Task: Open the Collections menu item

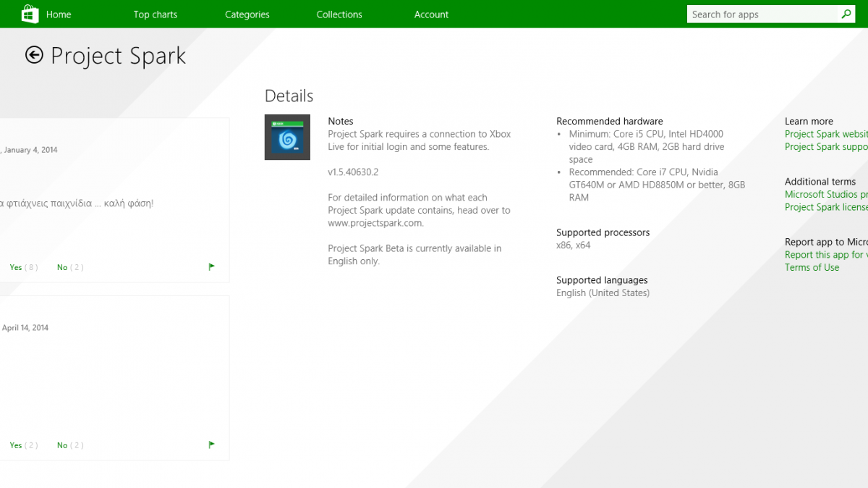Action: click(x=339, y=14)
